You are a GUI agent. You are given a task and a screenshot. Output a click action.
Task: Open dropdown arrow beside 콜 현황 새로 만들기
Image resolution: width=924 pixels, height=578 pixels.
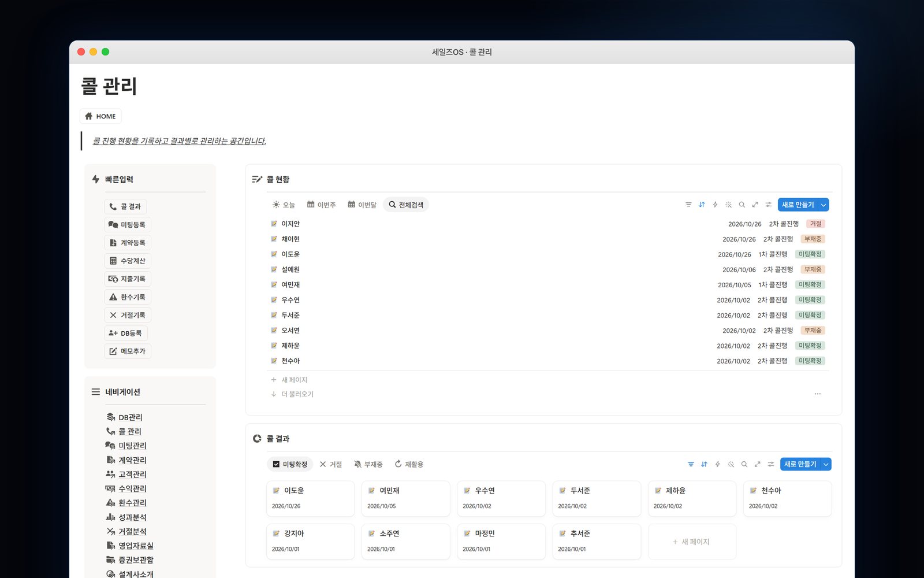click(x=824, y=205)
